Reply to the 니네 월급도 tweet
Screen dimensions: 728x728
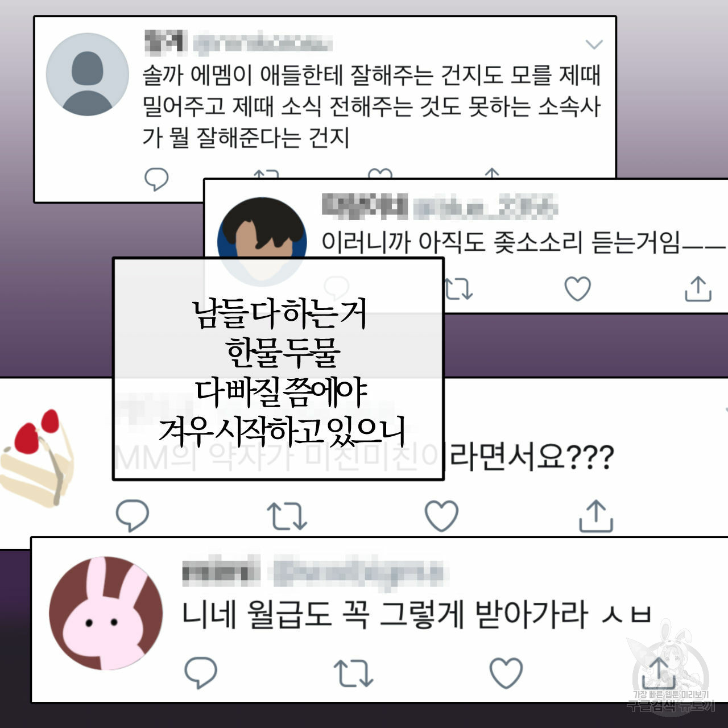coord(201,672)
